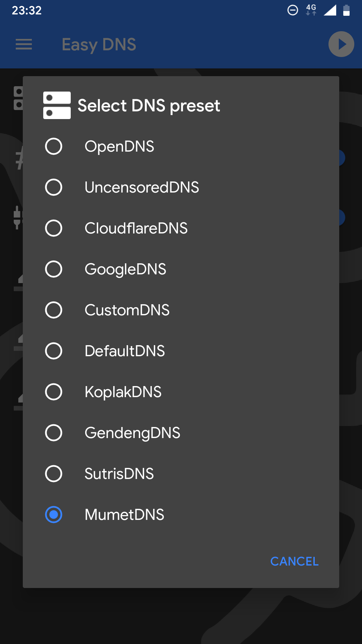Select the OpenDNS radio button

pyautogui.click(x=54, y=146)
